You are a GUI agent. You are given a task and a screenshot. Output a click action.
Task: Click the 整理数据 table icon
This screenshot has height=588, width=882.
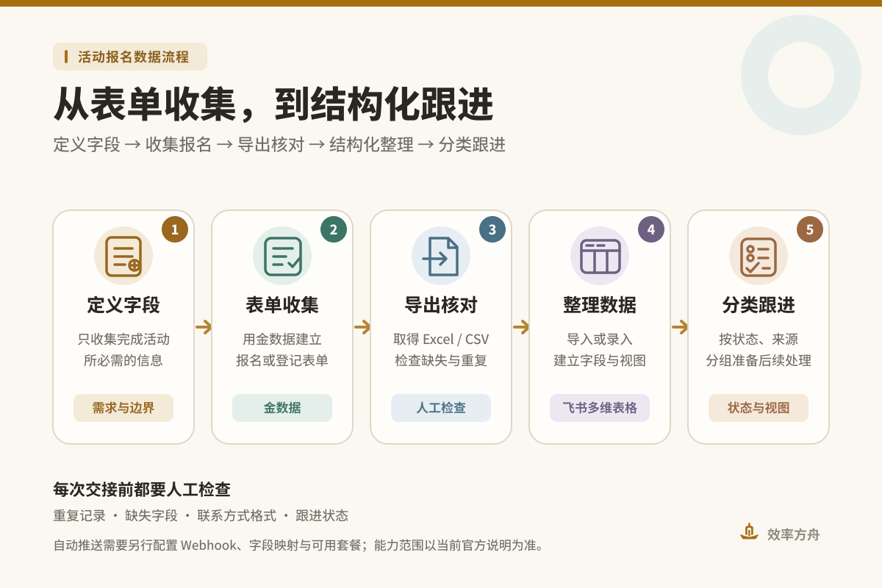pos(600,256)
